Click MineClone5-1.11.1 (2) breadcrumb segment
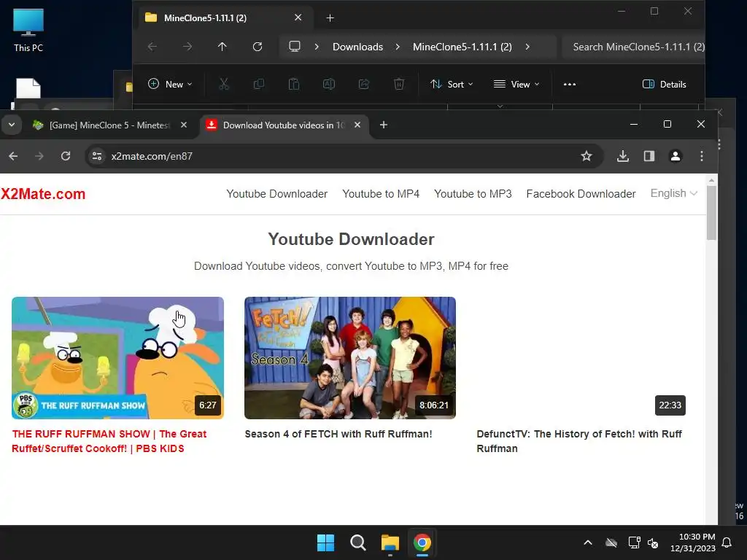747x560 pixels. coord(462,47)
